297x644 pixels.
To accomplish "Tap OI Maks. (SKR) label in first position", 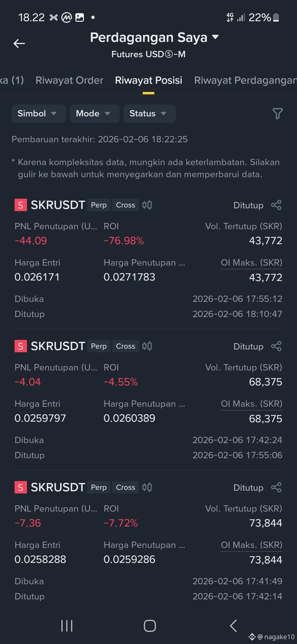I will coord(251,263).
